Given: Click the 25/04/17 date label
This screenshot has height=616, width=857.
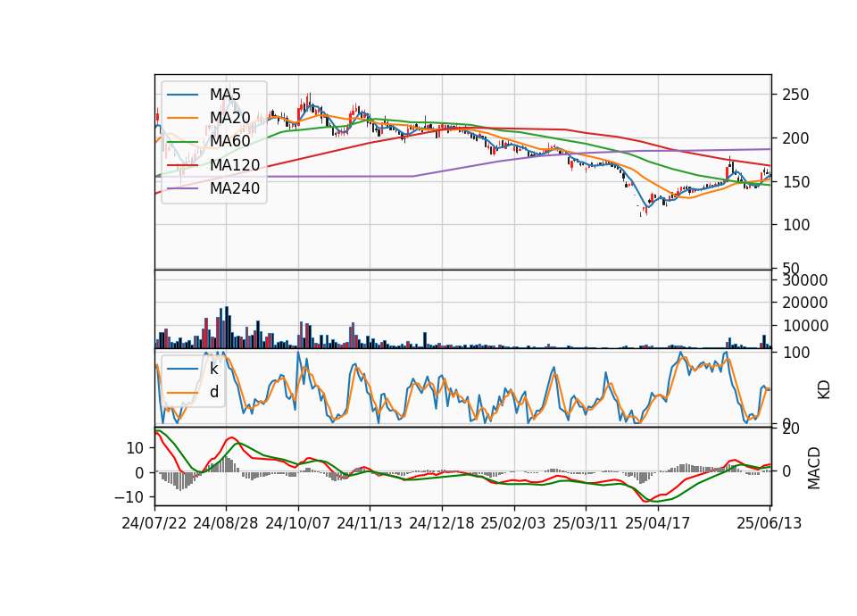Looking at the screenshot, I should (x=658, y=523).
